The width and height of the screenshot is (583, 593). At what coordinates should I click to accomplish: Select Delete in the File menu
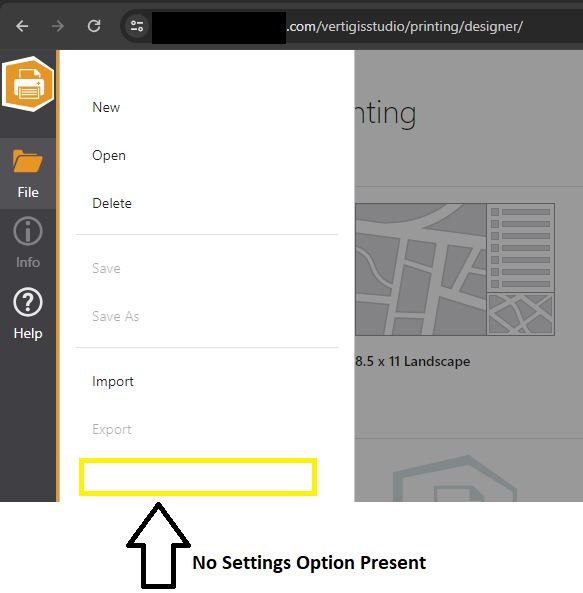click(x=112, y=203)
